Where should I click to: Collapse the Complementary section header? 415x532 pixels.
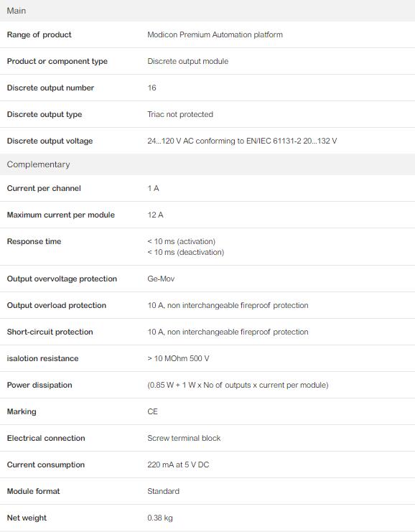[x=207, y=164]
